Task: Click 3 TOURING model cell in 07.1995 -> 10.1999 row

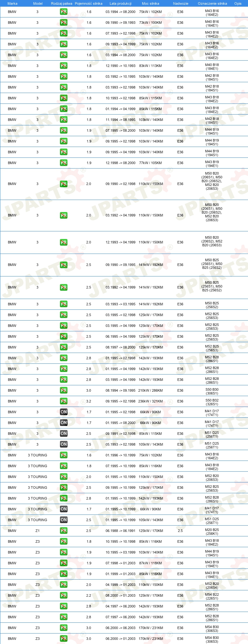Action: tap(37, 466)
